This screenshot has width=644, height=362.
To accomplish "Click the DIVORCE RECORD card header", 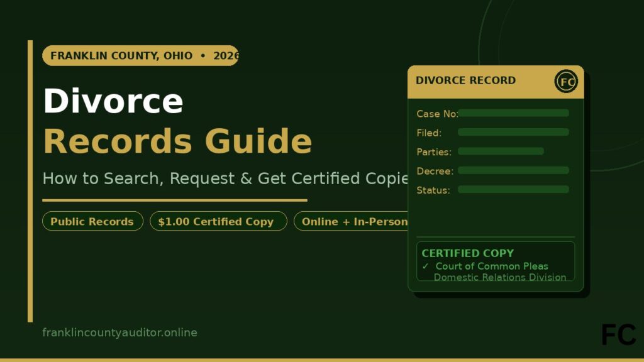I will coord(496,82).
